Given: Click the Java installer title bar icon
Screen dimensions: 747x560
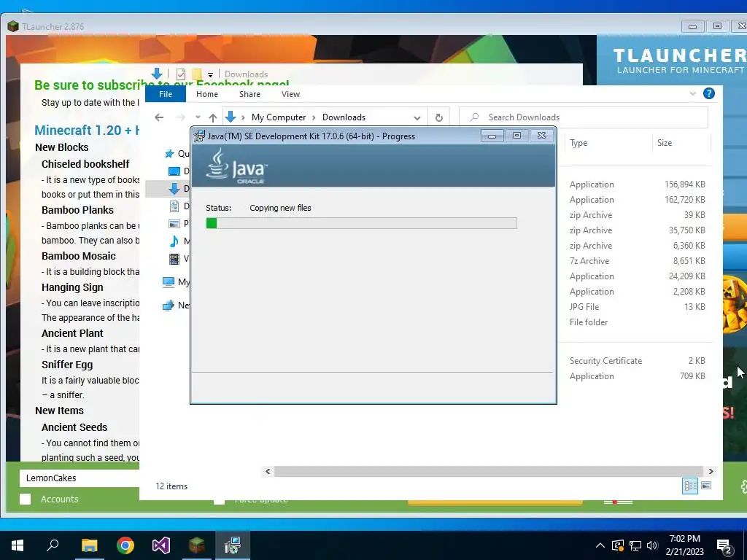Looking at the screenshot, I should 199,136.
